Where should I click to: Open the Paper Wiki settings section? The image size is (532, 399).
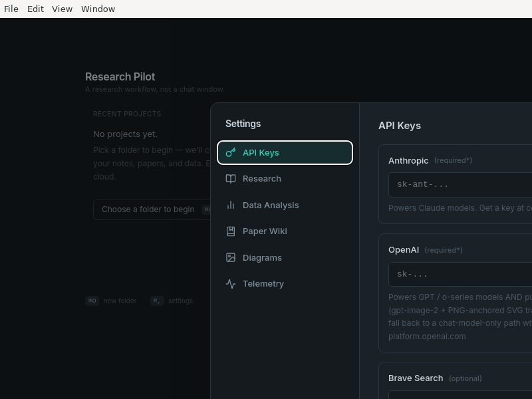click(285, 231)
